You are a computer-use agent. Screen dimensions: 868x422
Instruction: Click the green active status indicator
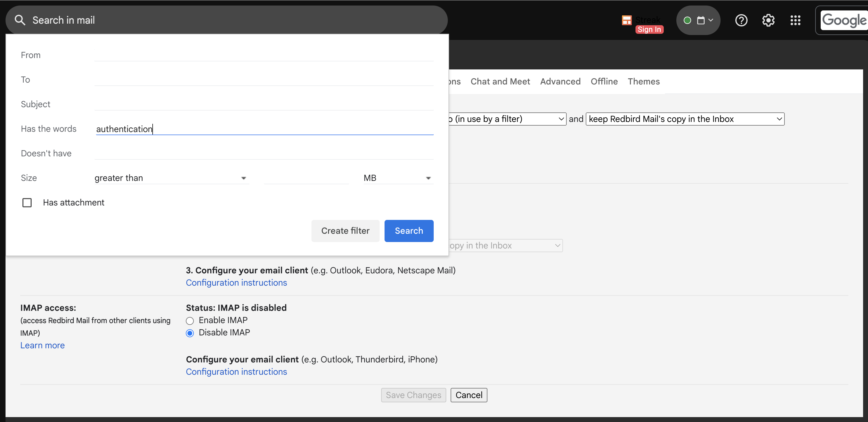[687, 21]
